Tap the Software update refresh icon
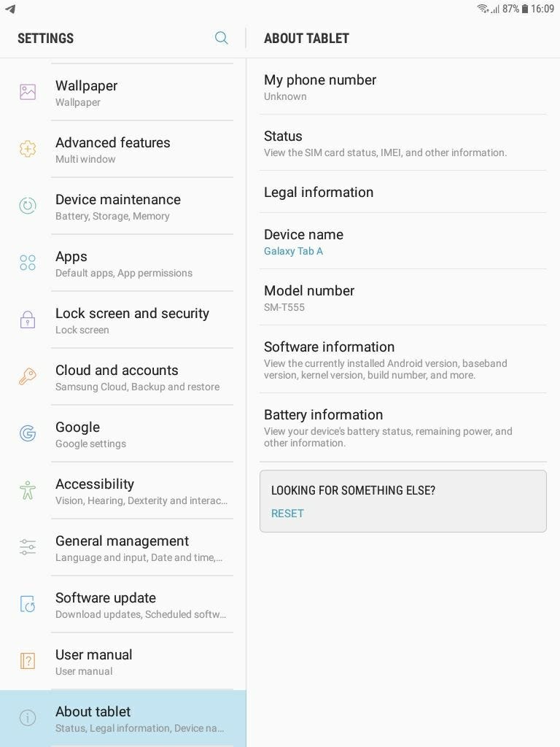 (28, 604)
